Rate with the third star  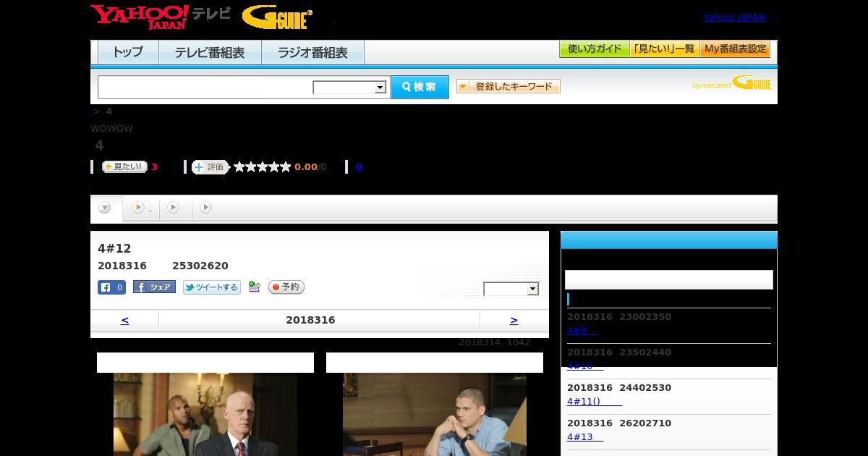(x=263, y=167)
